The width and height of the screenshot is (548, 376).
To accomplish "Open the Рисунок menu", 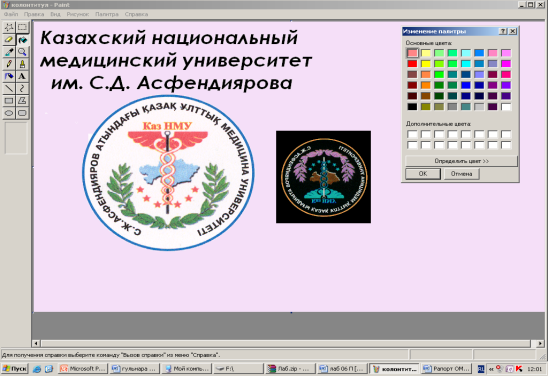I will [78, 14].
